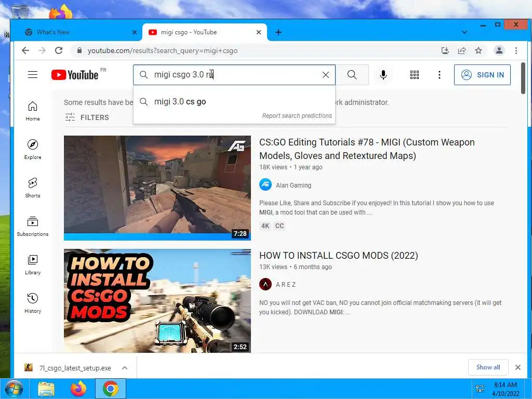Image resolution: width=532 pixels, height=399 pixels.
Task: View site info via the padlock icon
Action: coord(79,50)
